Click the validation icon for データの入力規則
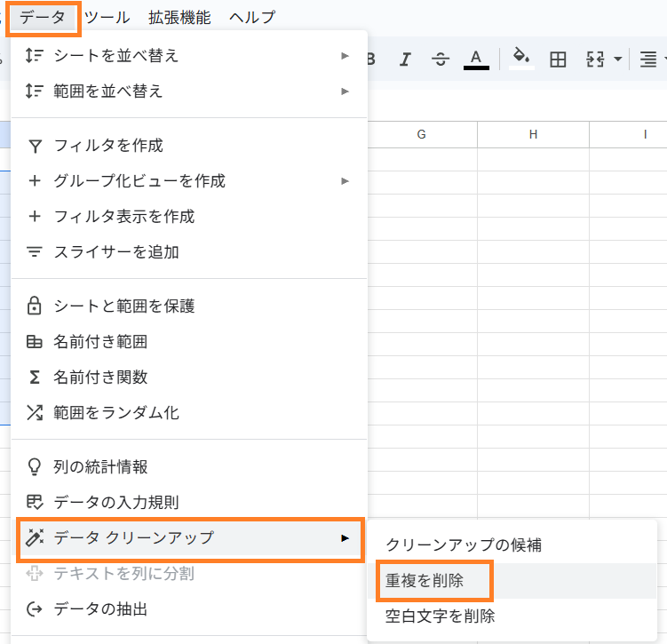This screenshot has width=667, height=644. [x=35, y=502]
